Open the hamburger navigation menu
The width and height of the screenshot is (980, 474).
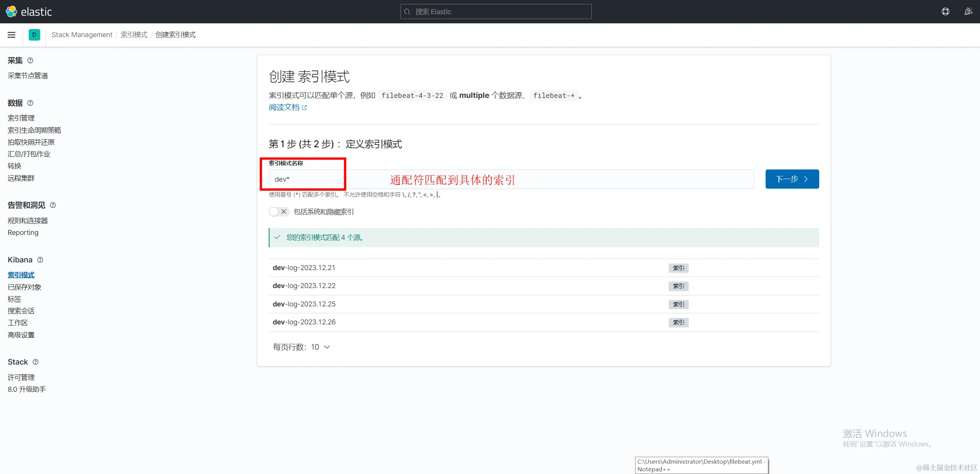[11, 35]
